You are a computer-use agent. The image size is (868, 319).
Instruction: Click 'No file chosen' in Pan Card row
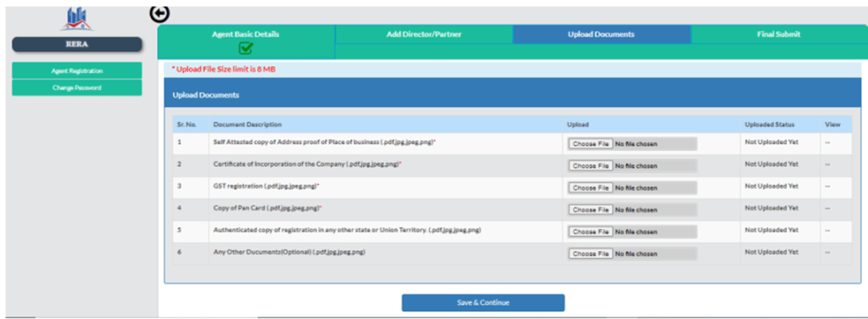pyautogui.click(x=636, y=210)
